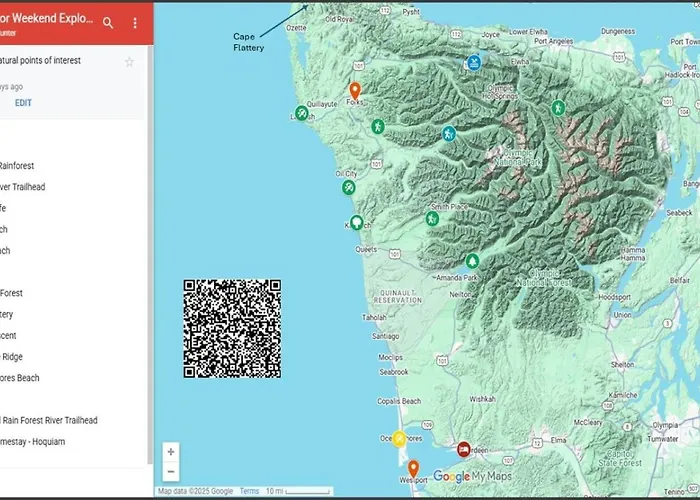Click the 'natural points of interest' description text

(40, 60)
